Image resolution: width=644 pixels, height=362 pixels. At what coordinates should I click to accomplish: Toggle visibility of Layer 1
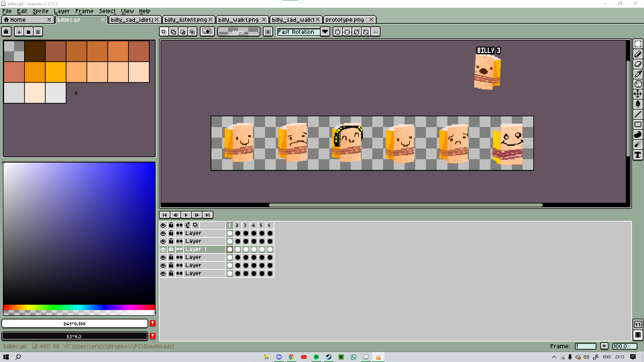163,249
